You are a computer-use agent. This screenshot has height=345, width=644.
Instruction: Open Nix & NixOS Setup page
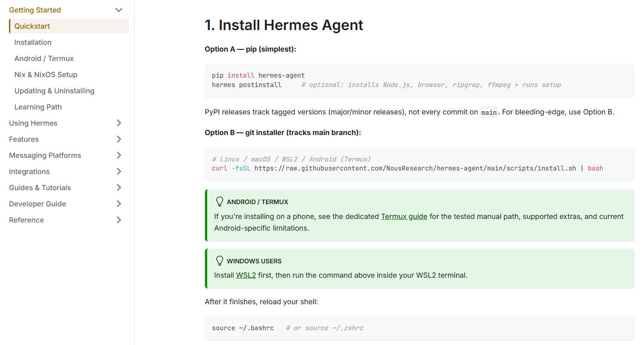pyautogui.click(x=46, y=74)
